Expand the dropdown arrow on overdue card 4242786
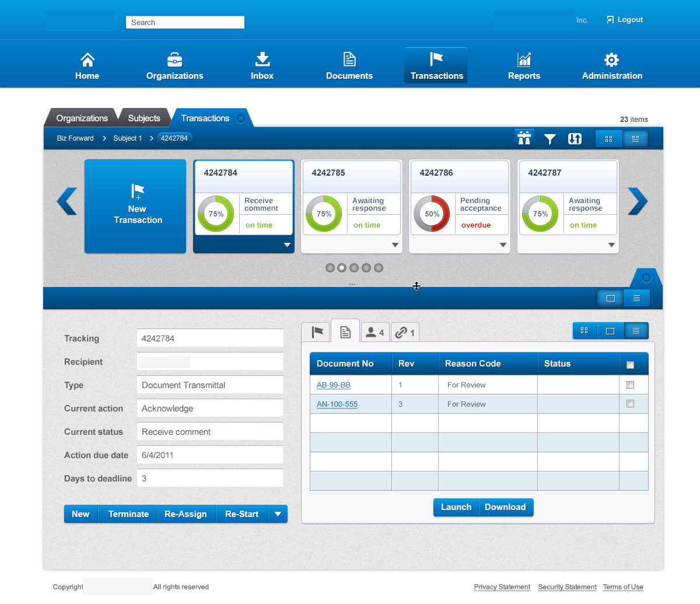The height and width of the screenshot is (604, 700). pyautogui.click(x=503, y=245)
